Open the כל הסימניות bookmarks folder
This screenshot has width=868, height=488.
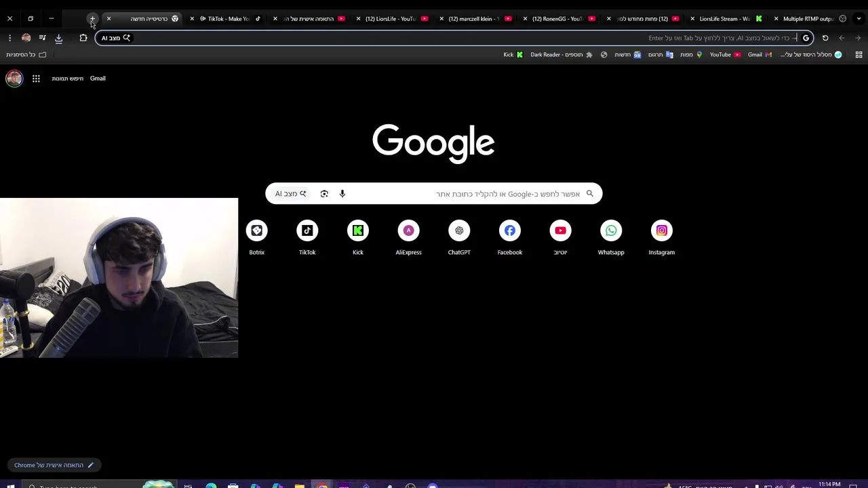tap(26, 55)
